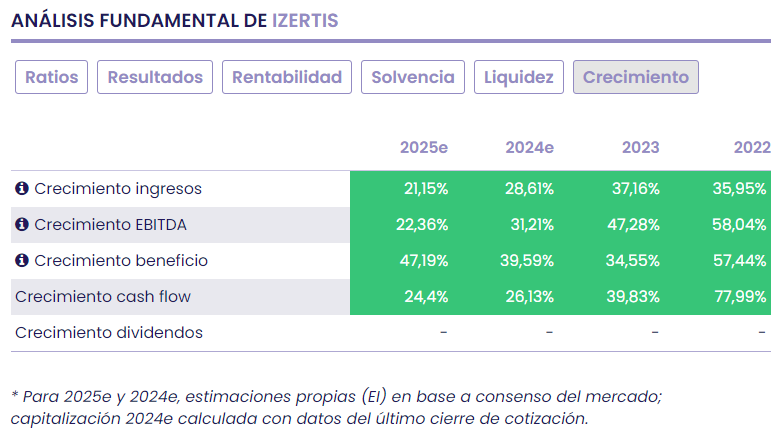Select the 58,04% EBITDA 2022 cell
The height and width of the screenshot is (435, 777).
tap(742, 225)
